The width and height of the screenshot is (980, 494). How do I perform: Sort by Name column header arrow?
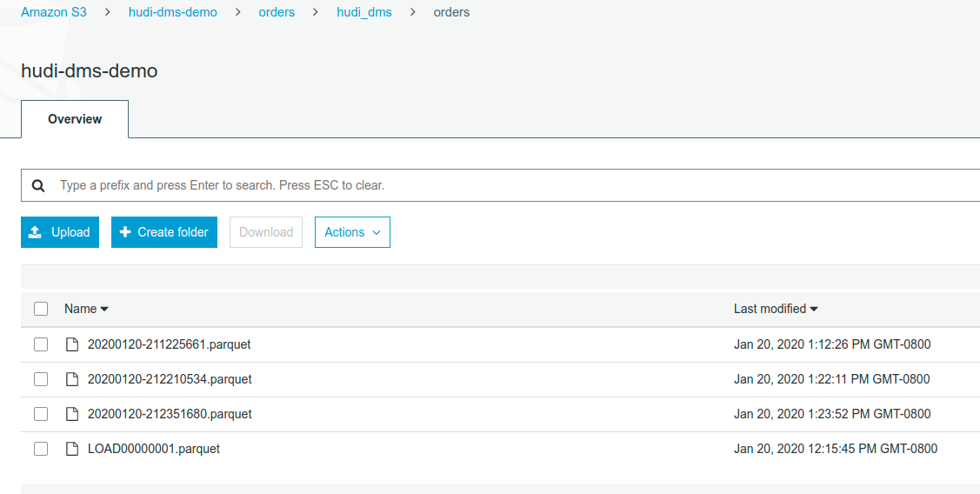coord(104,310)
